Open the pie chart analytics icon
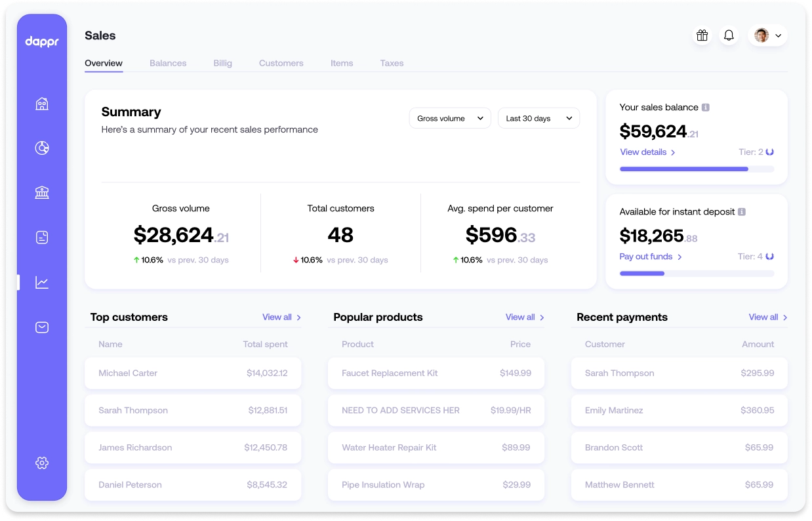 tap(42, 148)
